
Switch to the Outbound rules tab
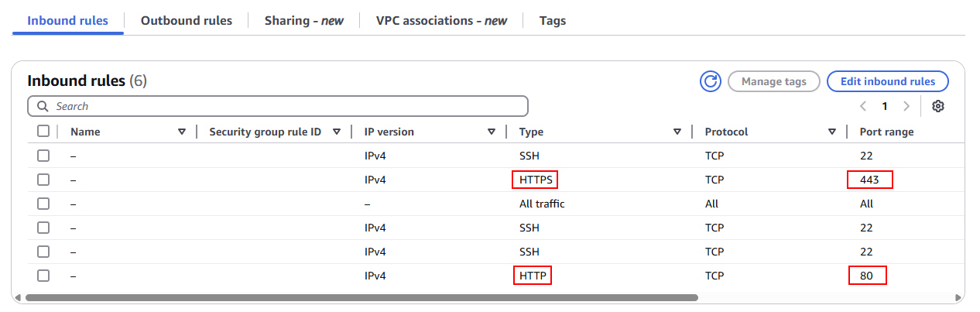[x=186, y=21]
